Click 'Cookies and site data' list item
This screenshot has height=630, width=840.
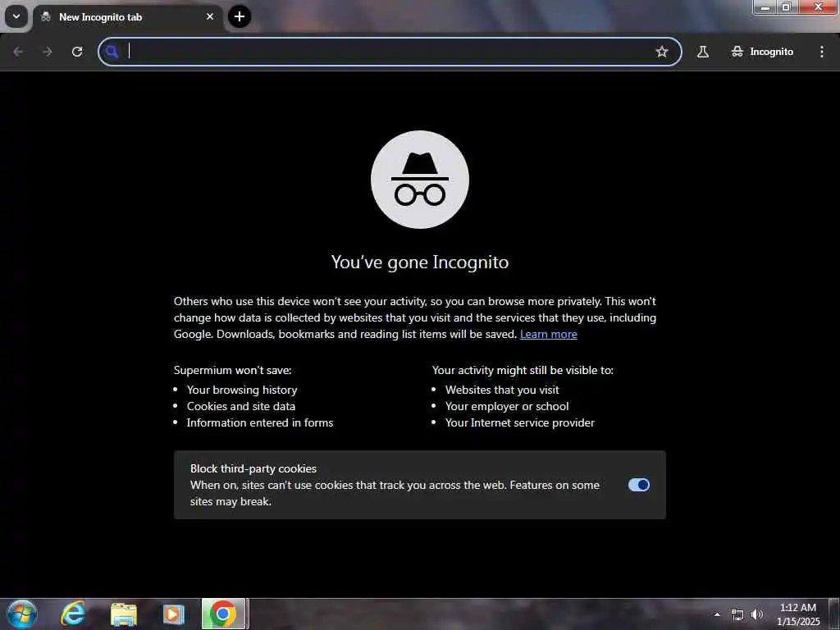point(241,406)
